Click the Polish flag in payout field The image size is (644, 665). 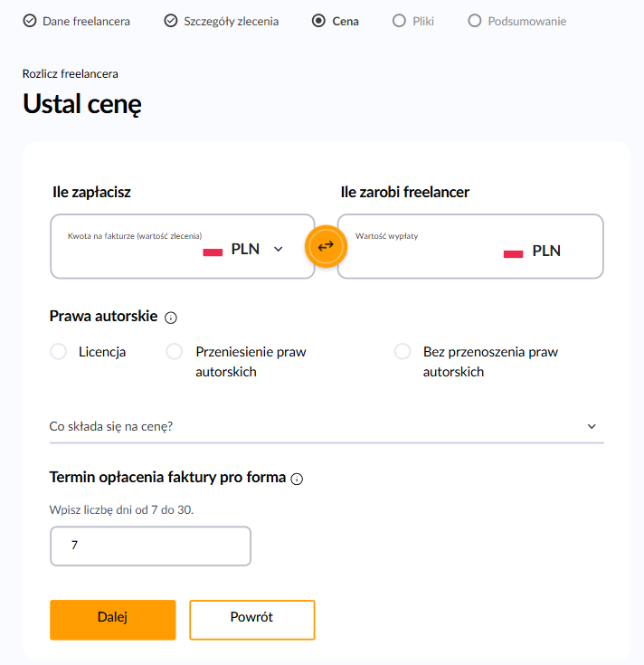tap(513, 252)
